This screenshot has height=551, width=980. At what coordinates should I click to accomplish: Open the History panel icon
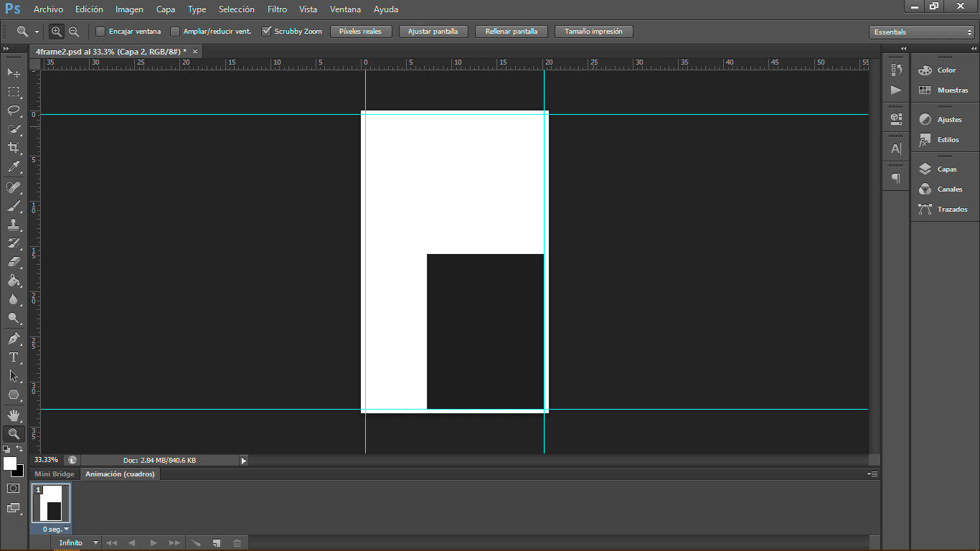coord(896,70)
